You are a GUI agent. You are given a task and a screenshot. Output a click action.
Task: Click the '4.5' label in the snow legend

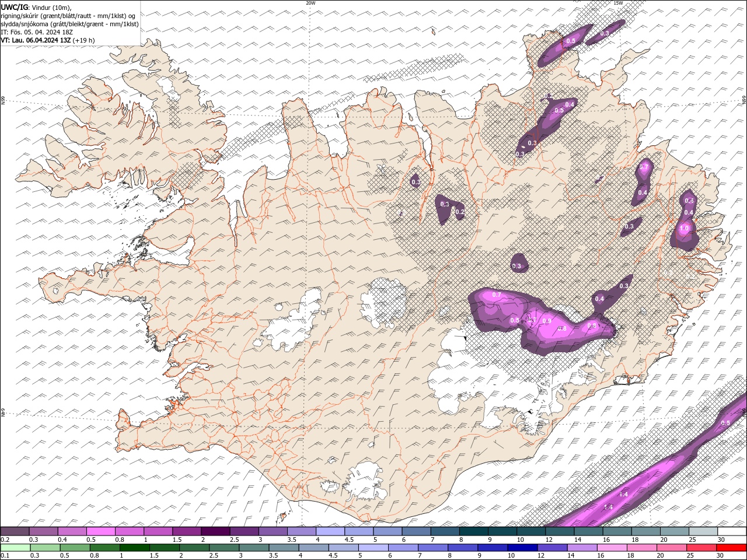coord(350,540)
